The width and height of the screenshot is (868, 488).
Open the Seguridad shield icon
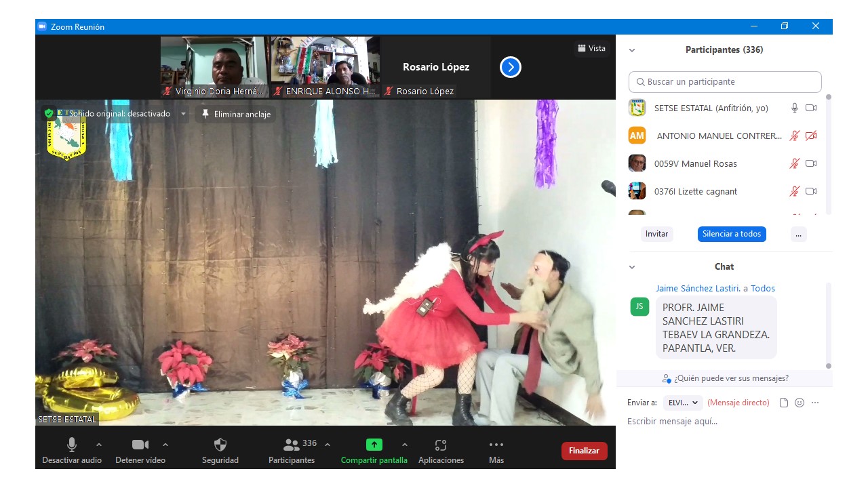pos(220,445)
